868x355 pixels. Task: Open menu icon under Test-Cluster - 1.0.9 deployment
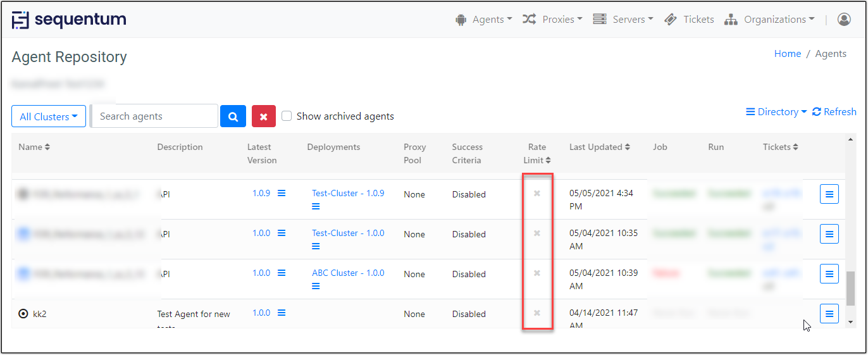pyautogui.click(x=316, y=206)
